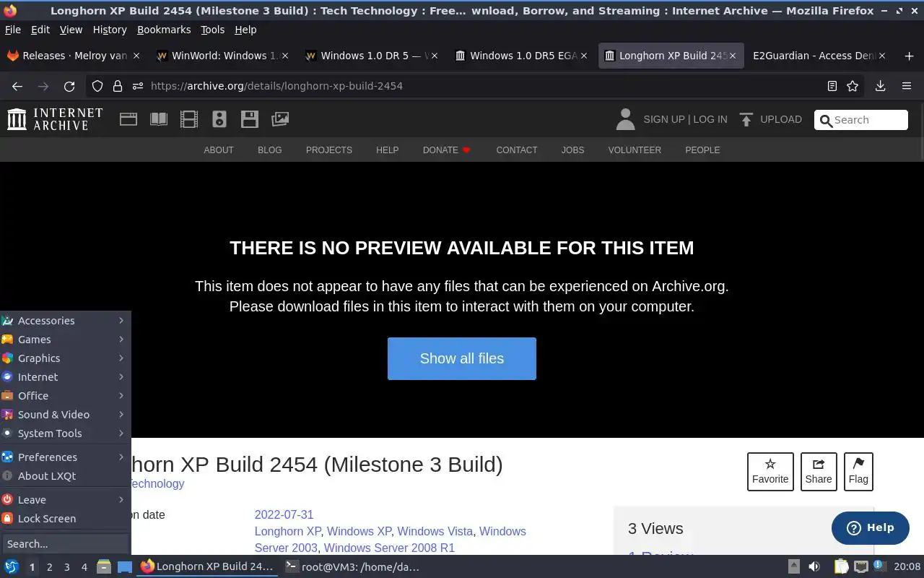Open a new browser tab with plus
Viewport: 924px width, 578px height.
(x=909, y=56)
